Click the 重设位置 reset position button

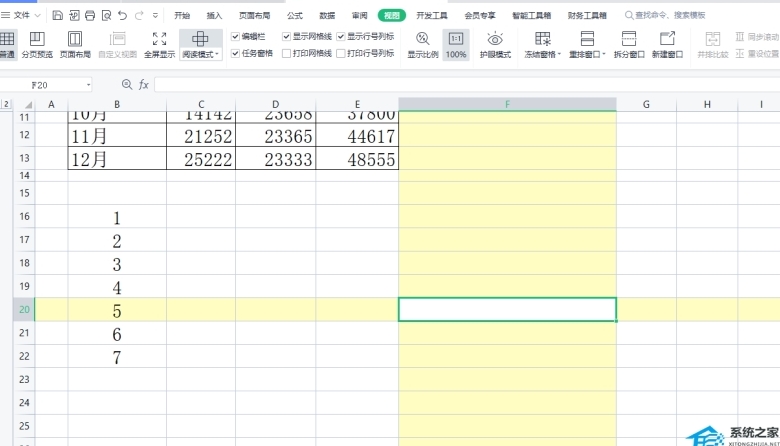(x=757, y=53)
